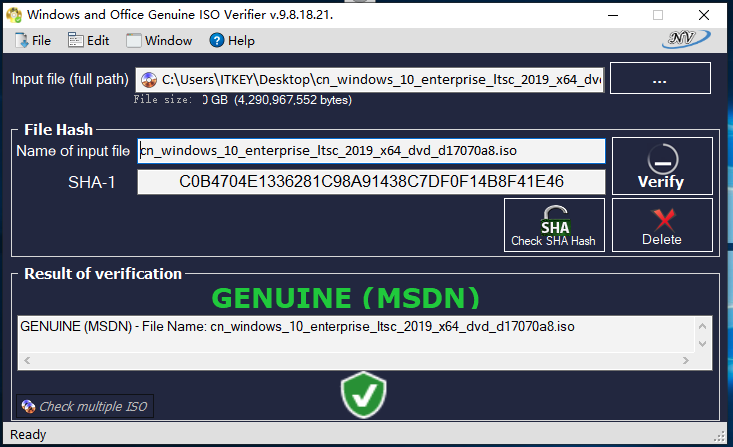The width and height of the screenshot is (733, 447).
Task: Click the Check SHA Hash button
Action: [554, 225]
